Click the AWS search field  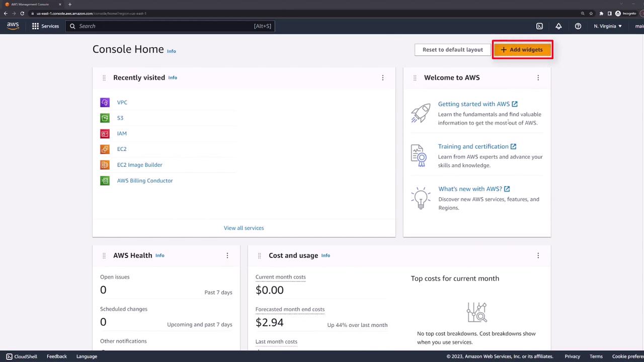pos(170,26)
